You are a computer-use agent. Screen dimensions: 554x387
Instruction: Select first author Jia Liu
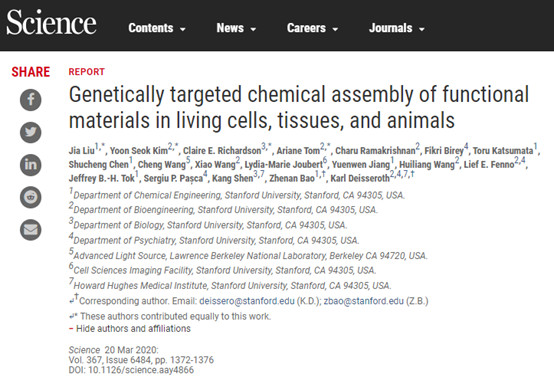82,151
